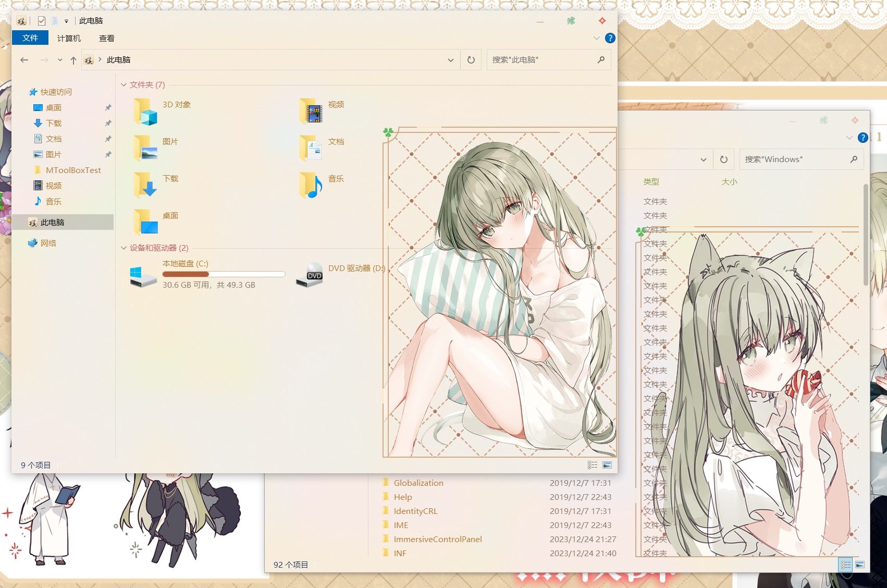Click the help question mark in 此电脑 window
The height and width of the screenshot is (588, 887).
tap(610, 38)
